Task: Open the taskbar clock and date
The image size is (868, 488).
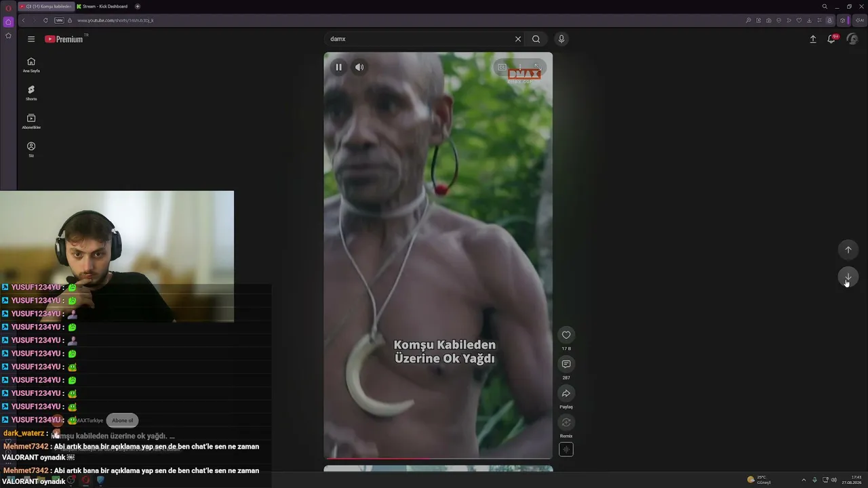Action: (852, 480)
